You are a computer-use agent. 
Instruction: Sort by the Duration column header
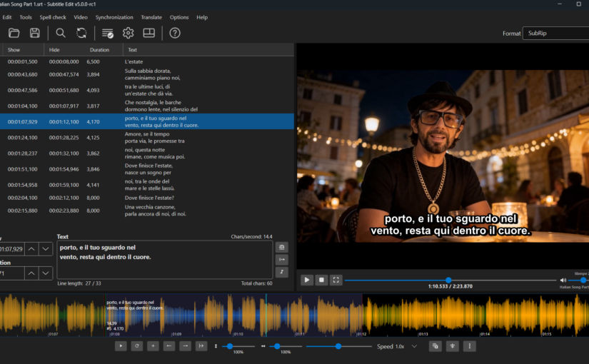coord(104,49)
